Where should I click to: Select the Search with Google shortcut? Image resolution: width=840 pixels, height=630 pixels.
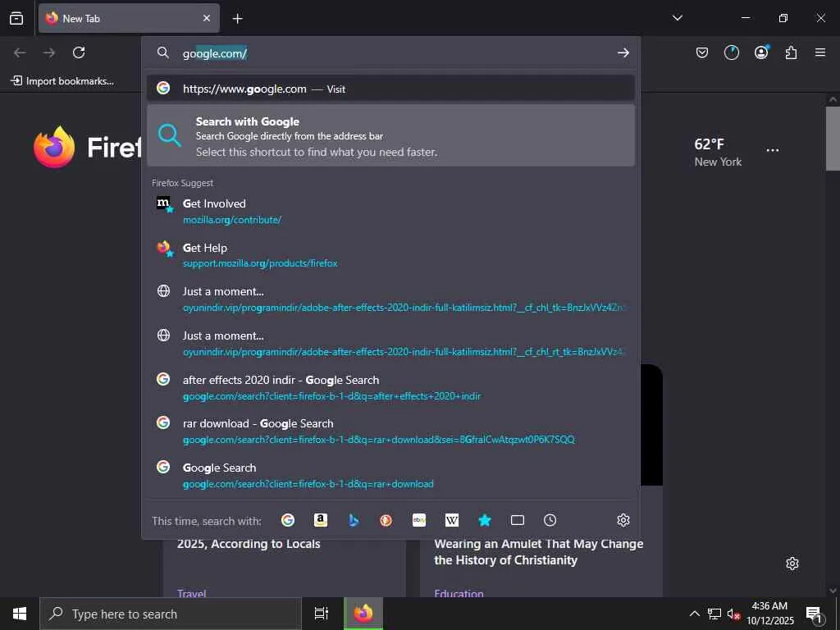[x=391, y=135]
